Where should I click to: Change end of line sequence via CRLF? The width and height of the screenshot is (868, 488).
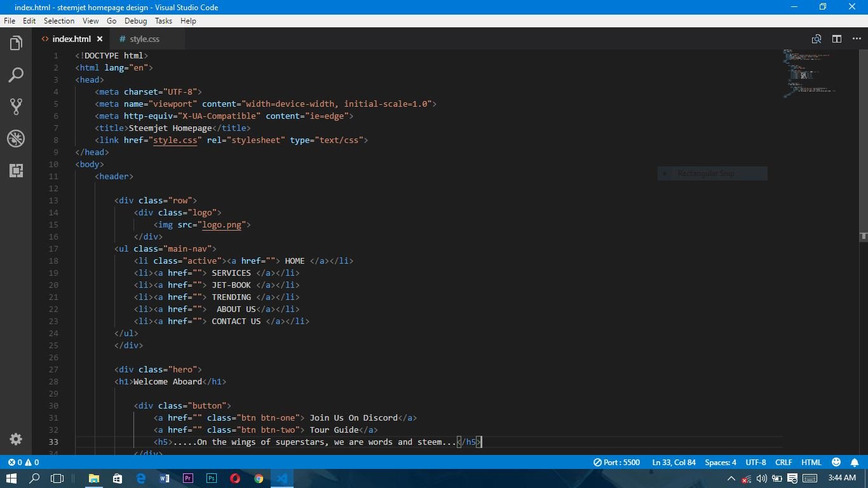[783, 463]
